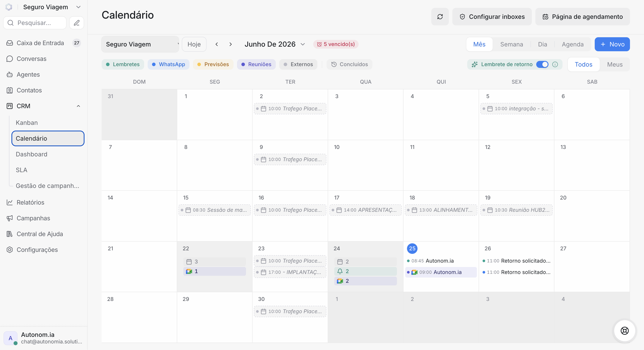644x350 pixels.
Task: Open Central de Ajuda in the sidebar
Action: coord(44,234)
